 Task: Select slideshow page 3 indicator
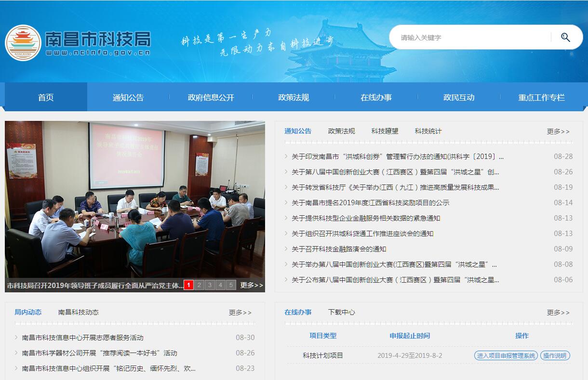(x=210, y=285)
